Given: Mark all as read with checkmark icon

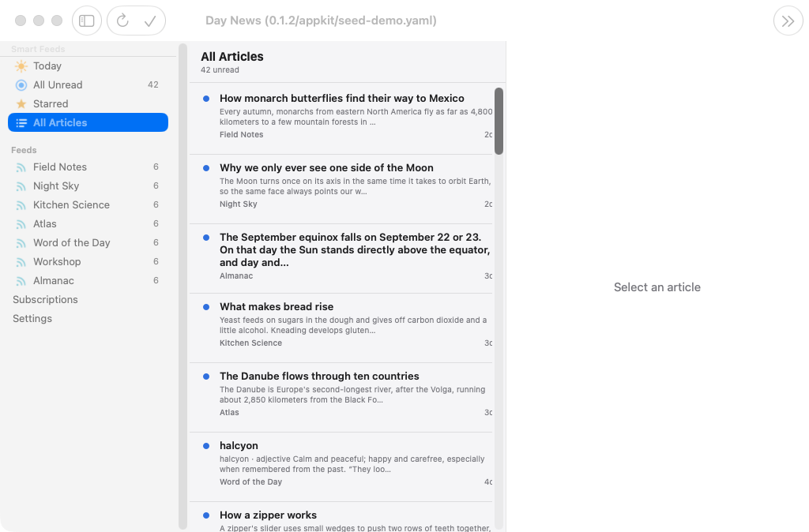Looking at the screenshot, I should tap(150, 21).
